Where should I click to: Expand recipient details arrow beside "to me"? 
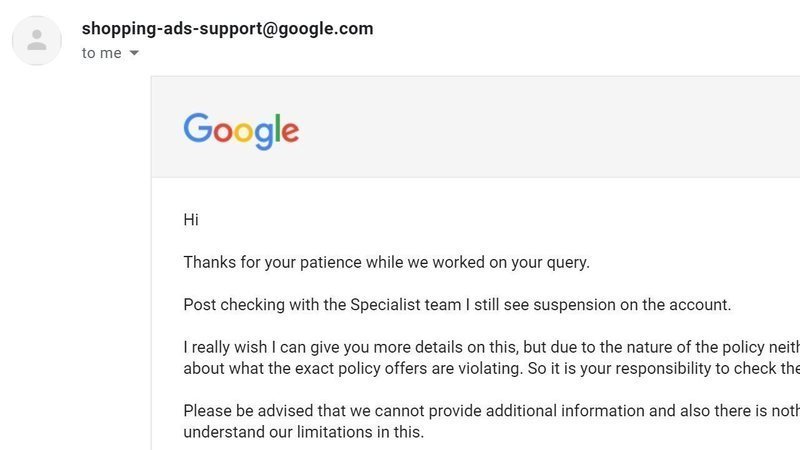(134, 53)
